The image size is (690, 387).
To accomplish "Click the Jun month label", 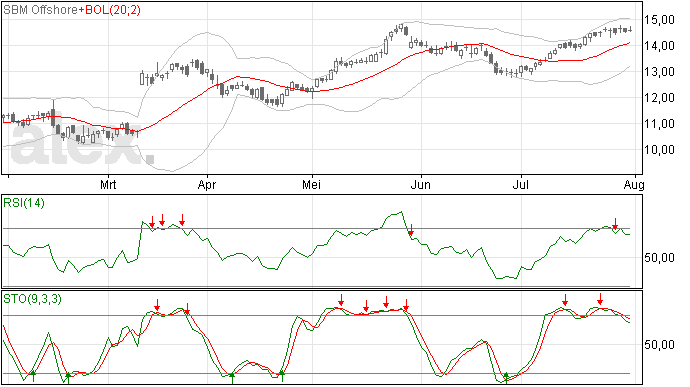I will (421, 184).
